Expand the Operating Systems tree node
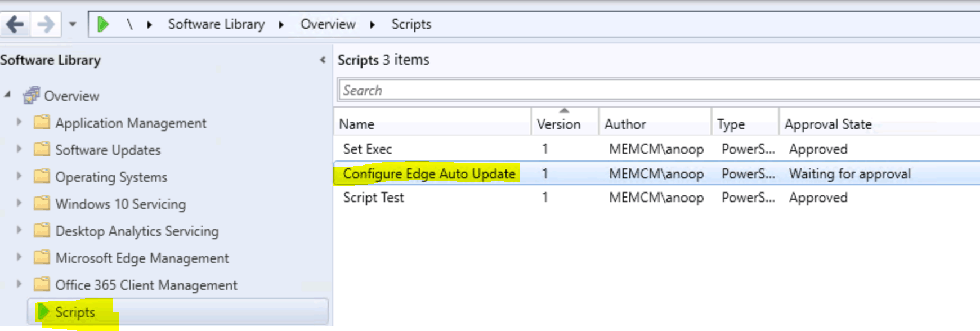 [x=19, y=176]
